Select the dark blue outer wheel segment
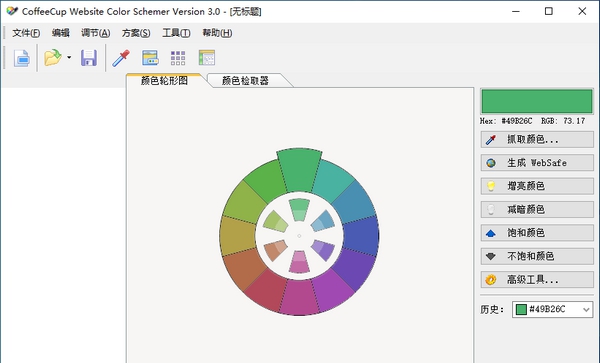The width and height of the screenshot is (600, 363). coord(362,236)
